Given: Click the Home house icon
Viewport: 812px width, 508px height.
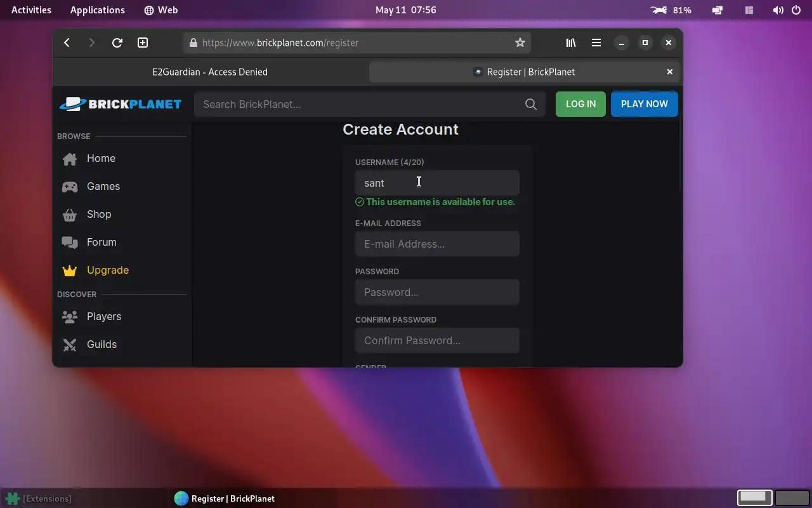Looking at the screenshot, I should 70,159.
